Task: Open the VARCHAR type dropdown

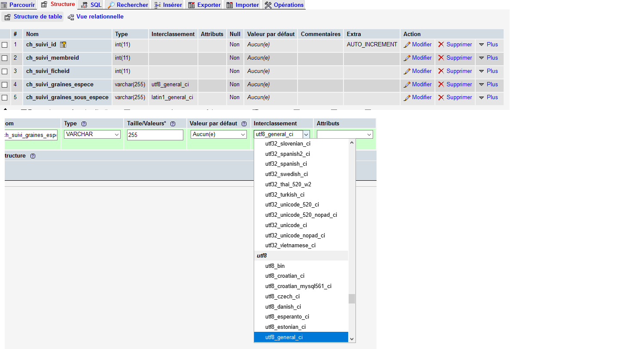Action: click(92, 134)
